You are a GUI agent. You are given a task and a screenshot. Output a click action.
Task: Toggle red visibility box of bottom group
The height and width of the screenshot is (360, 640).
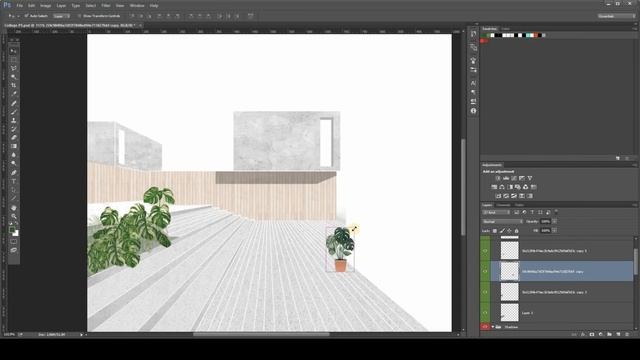click(485, 327)
